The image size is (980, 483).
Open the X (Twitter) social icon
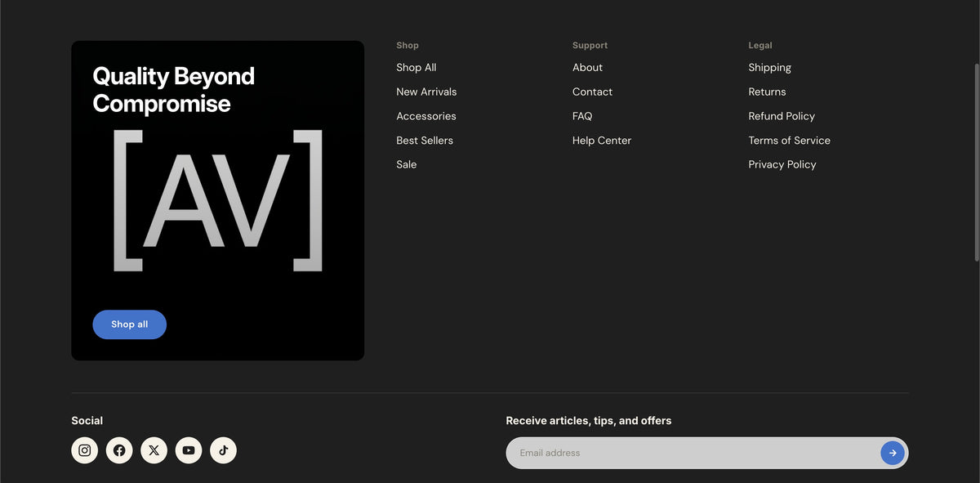pos(154,450)
